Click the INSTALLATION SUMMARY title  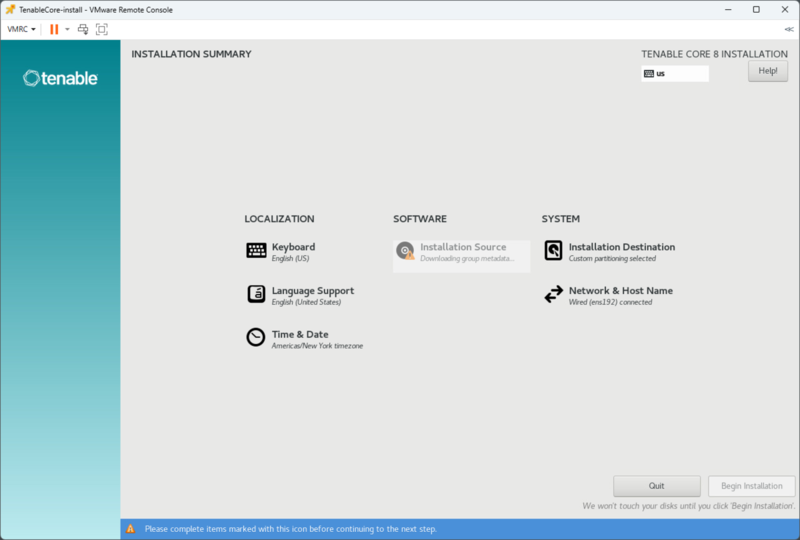click(191, 54)
